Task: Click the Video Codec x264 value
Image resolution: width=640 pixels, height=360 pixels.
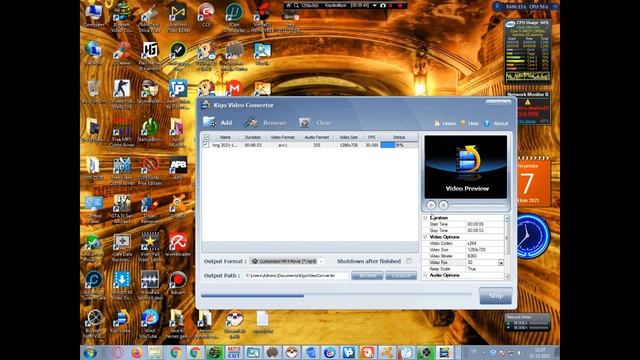Action: (x=484, y=243)
